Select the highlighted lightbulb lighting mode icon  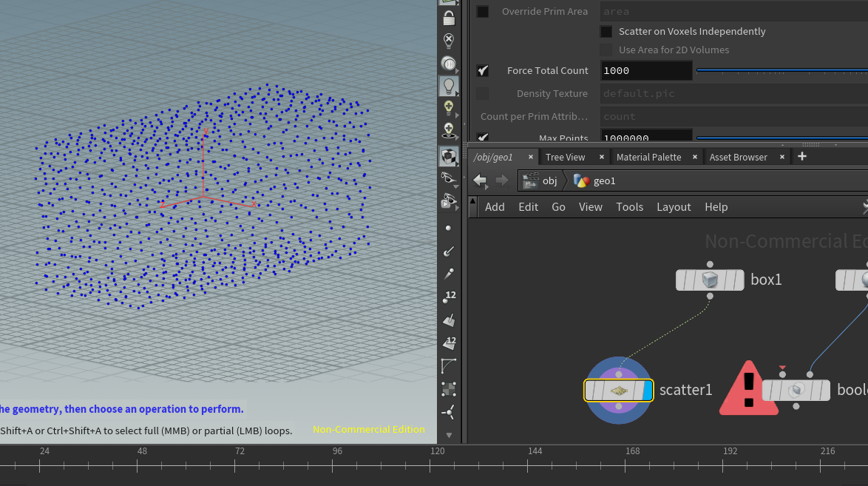449,85
